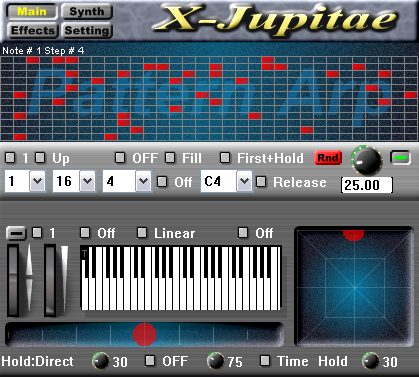
Task: Click the second modulation wheel
Action: tap(50, 280)
